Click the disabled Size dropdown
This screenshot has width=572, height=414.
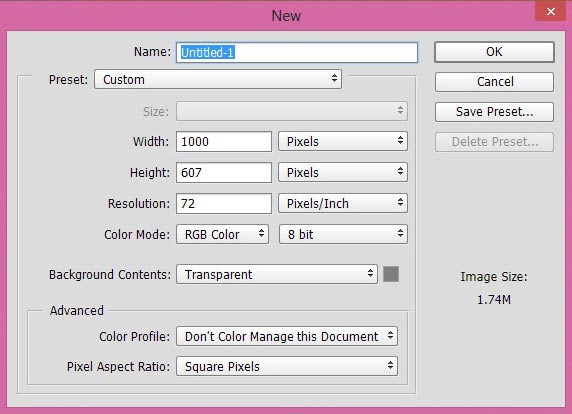pyautogui.click(x=292, y=111)
